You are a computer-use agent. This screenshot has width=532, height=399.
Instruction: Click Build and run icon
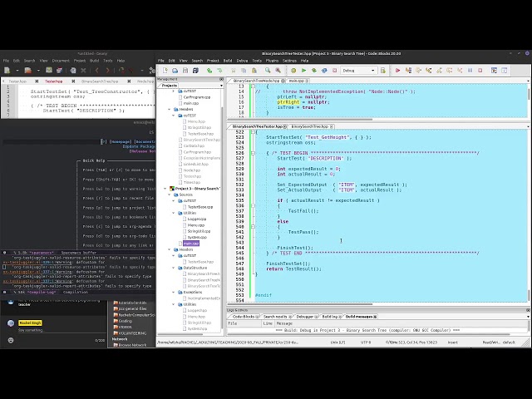click(314, 70)
